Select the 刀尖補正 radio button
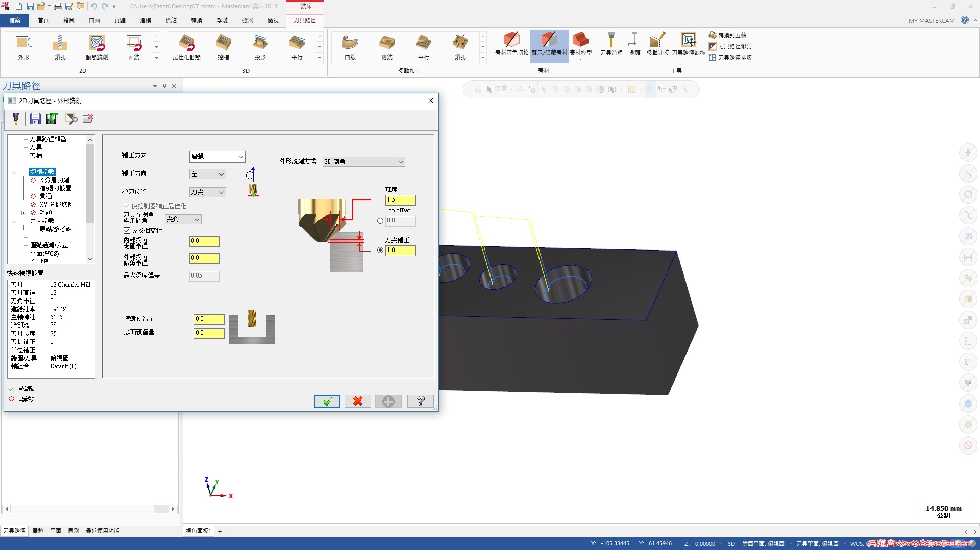This screenshot has width=980, height=550. coord(380,250)
